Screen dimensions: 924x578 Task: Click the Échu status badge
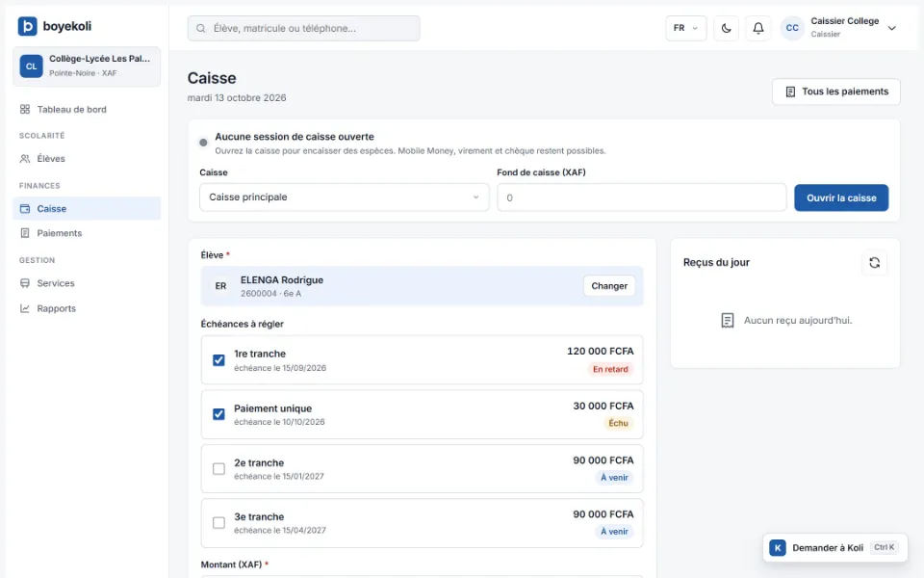coord(618,423)
